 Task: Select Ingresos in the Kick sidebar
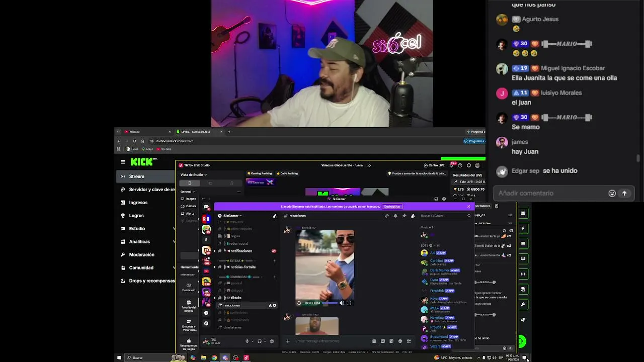pos(146,203)
